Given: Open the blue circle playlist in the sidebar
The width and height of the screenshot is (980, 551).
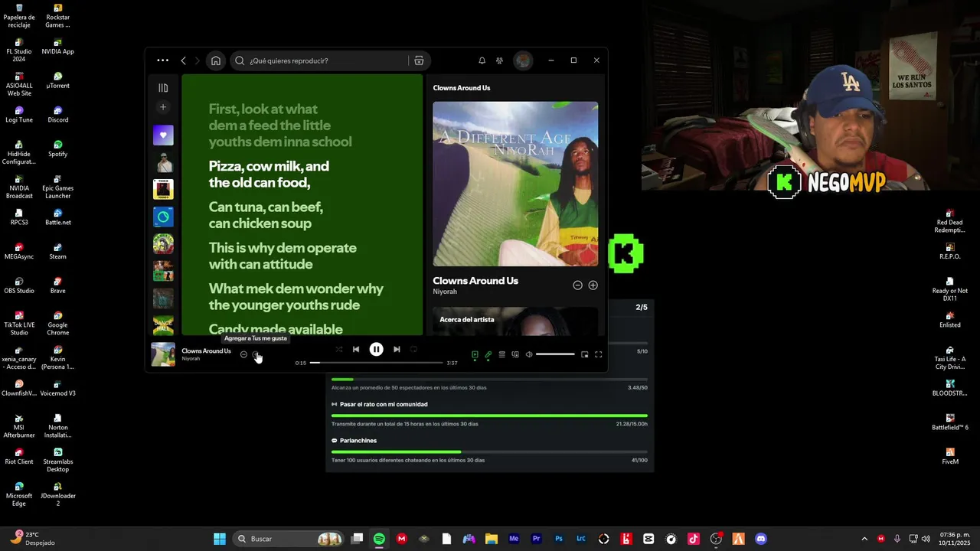Looking at the screenshot, I should click(163, 217).
